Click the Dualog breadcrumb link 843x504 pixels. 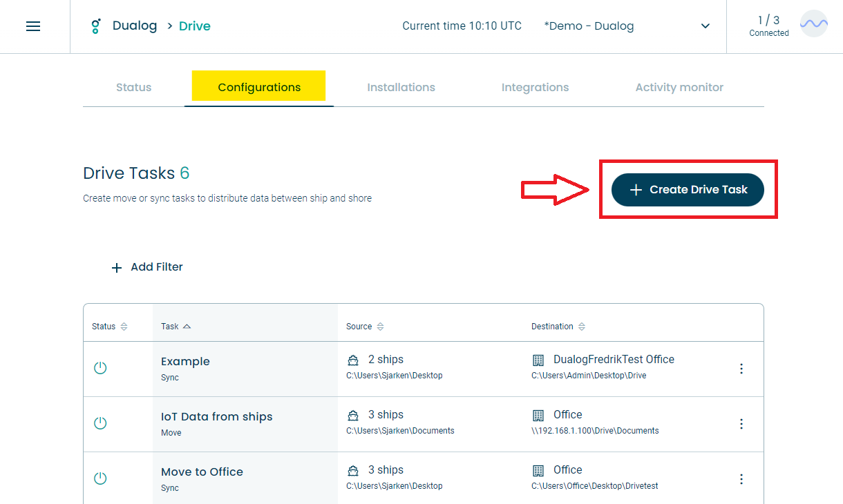point(135,26)
